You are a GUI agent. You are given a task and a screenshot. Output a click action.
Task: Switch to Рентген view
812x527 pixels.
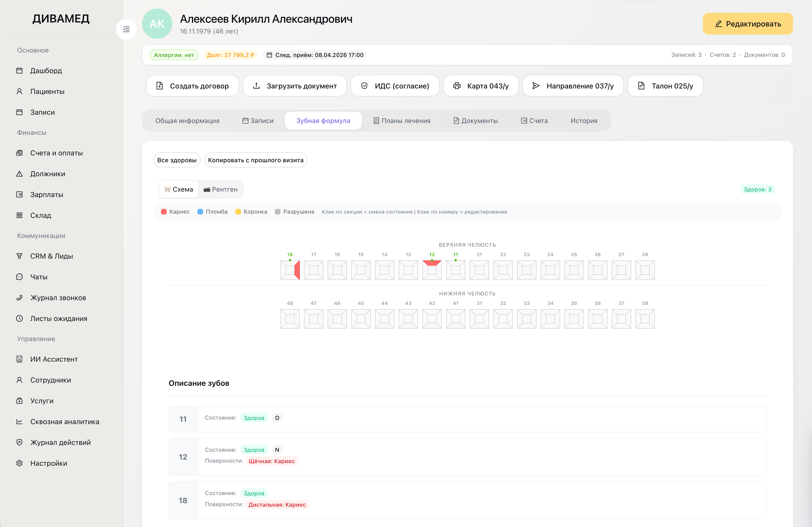221,189
